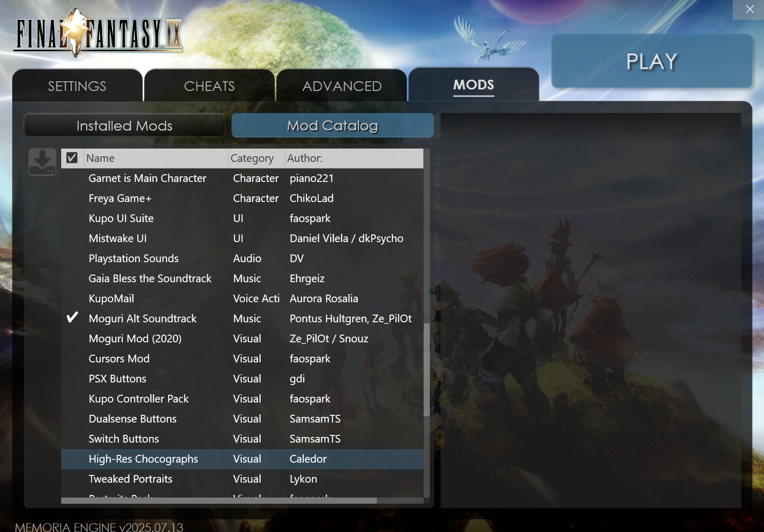Image resolution: width=764 pixels, height=532 pixels.
Task: Sort mods by Author column header
Action: click(x=354, y=158)
